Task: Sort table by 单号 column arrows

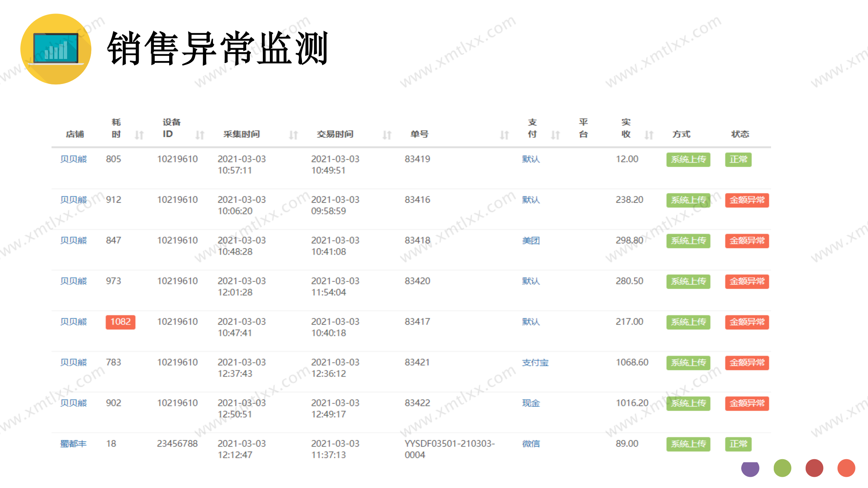Action: [x=504, y=135]
